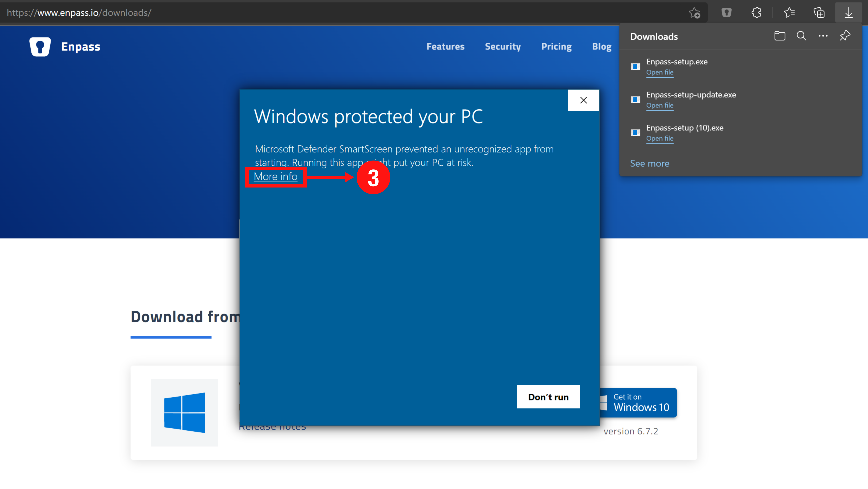Open file under Enpass-setup (10).exe

click(x=659, y=138)
